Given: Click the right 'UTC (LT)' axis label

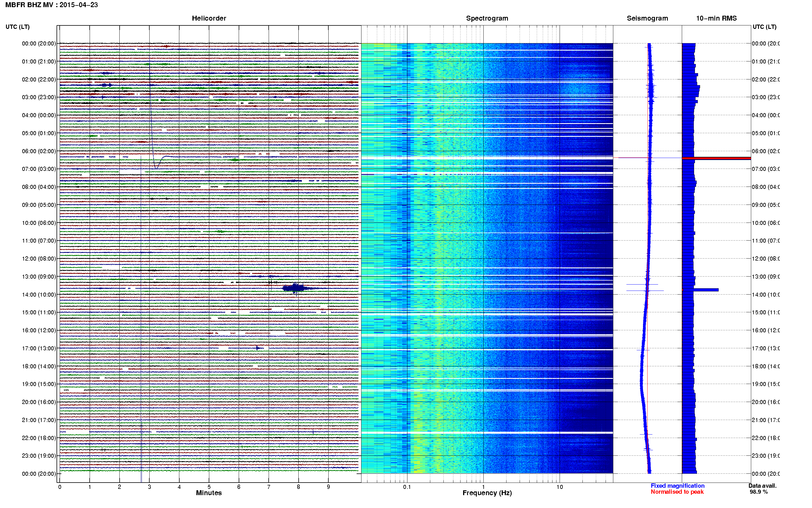Looking at the screenshot, I should tap(764, 27).
